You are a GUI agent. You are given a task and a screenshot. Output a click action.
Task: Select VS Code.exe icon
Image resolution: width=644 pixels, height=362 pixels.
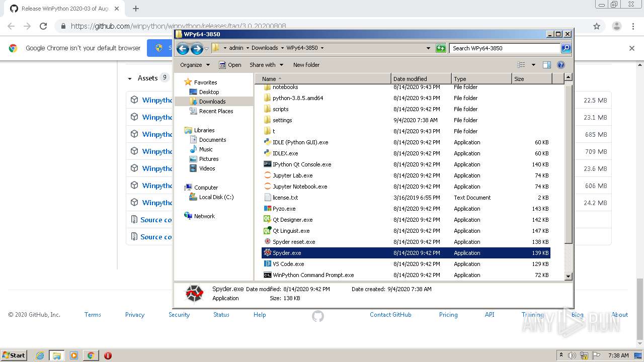pos(268,264)
